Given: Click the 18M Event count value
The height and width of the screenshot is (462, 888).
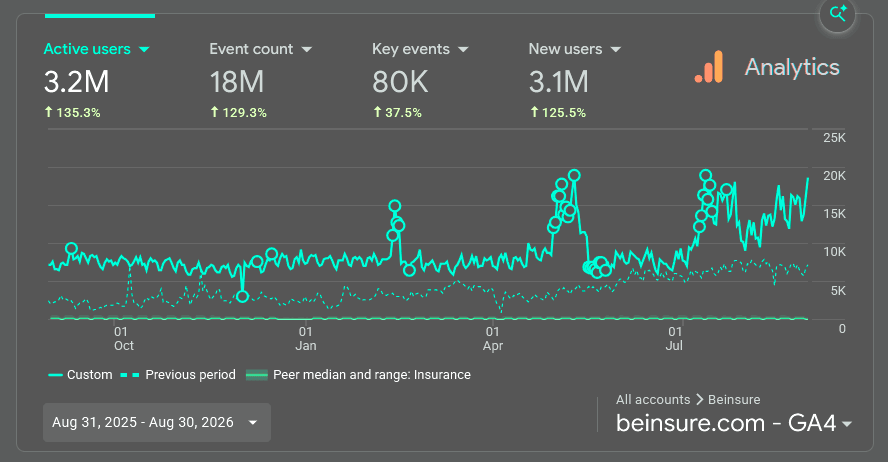Looking at the screenshot, I should (x=237, y=82).
